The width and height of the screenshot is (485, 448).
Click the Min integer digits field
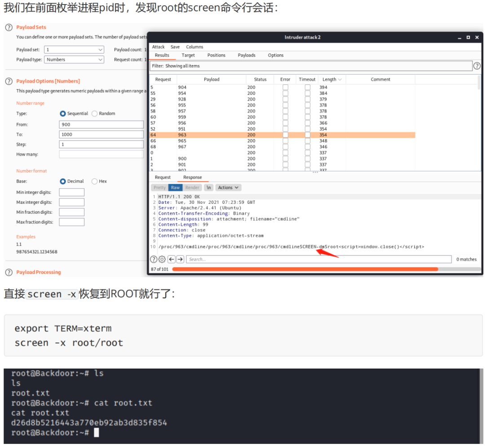pos(72,192)
